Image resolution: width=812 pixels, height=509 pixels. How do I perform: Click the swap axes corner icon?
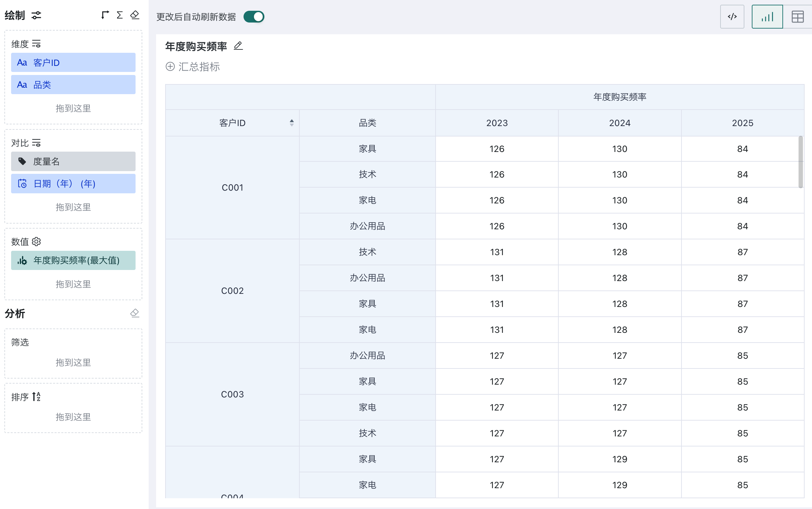(x=105, y=15)
